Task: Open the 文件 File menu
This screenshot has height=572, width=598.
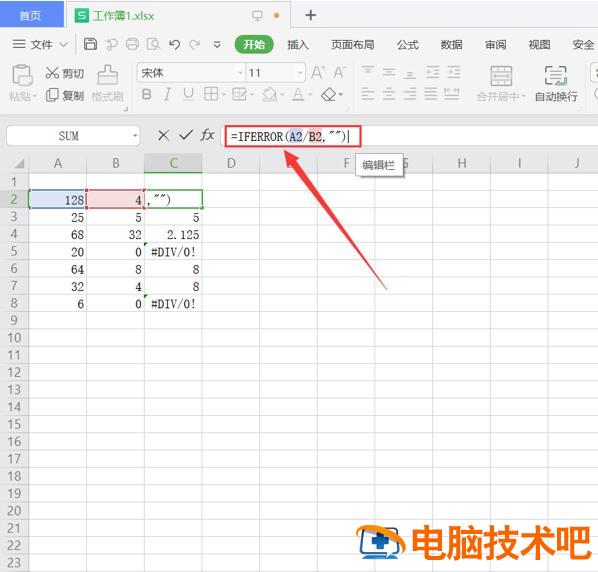Action: click(40, 45)
